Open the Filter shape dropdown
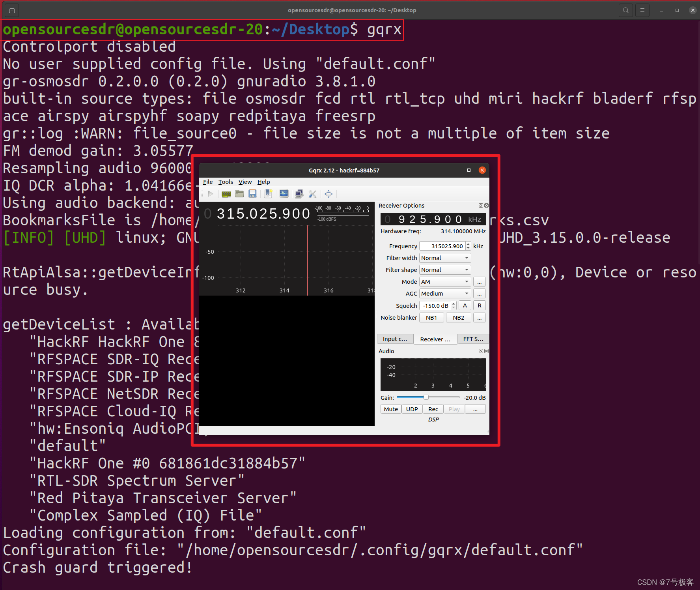This screenshot has height=590, width=700. point(445,270)
